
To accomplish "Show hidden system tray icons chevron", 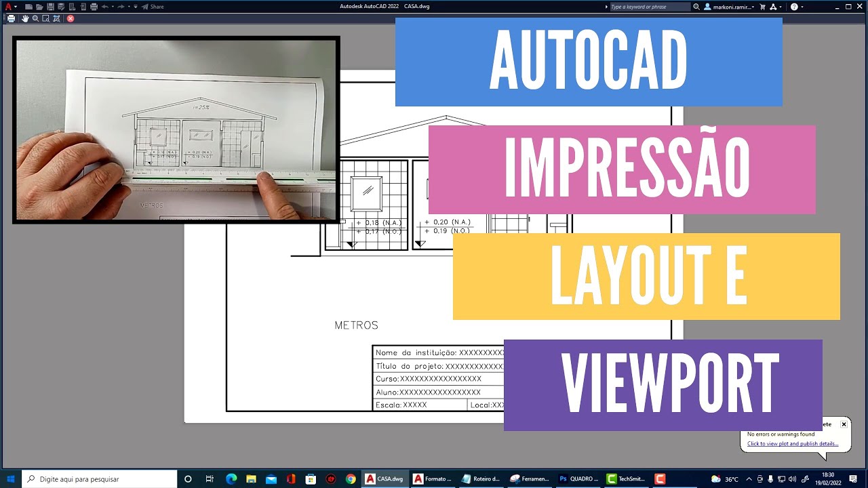I will pos(749,479).
